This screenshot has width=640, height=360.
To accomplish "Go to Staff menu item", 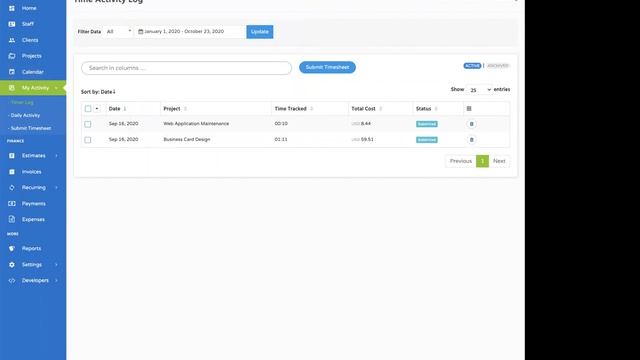I will pos(28,24).
